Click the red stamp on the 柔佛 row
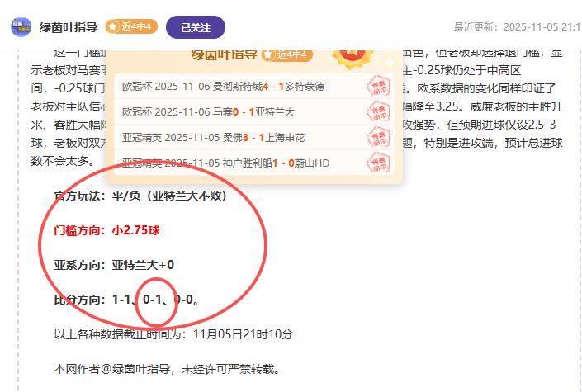This screenshot has height=392, width=582. pyautogui.click(x=377, y=137)
